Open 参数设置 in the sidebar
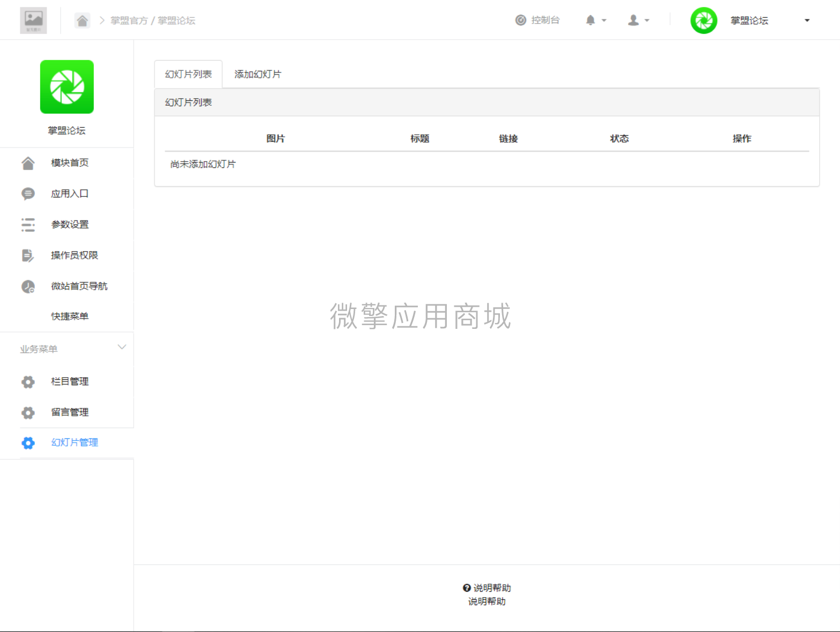The height and width of the screenshot is (632, 840). coord(70,225)
